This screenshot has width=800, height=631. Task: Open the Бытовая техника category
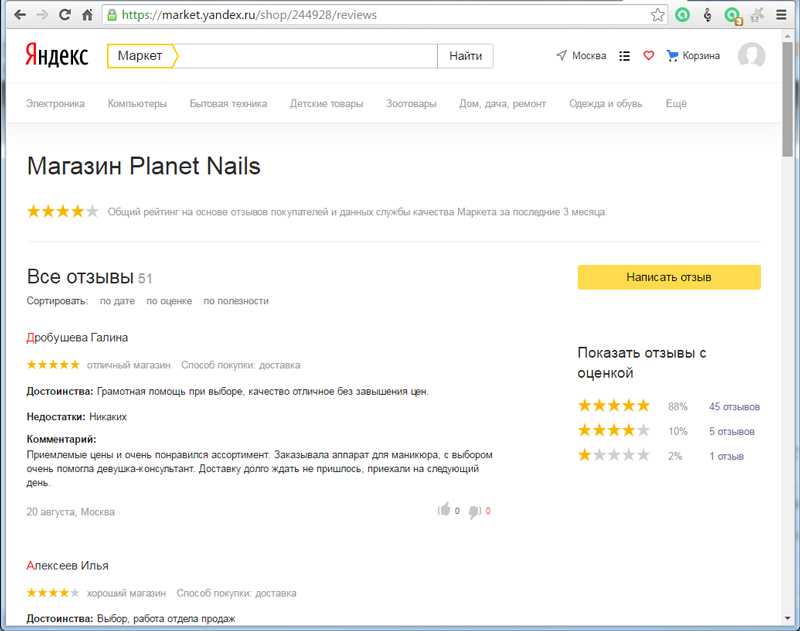tap(228, 104)
